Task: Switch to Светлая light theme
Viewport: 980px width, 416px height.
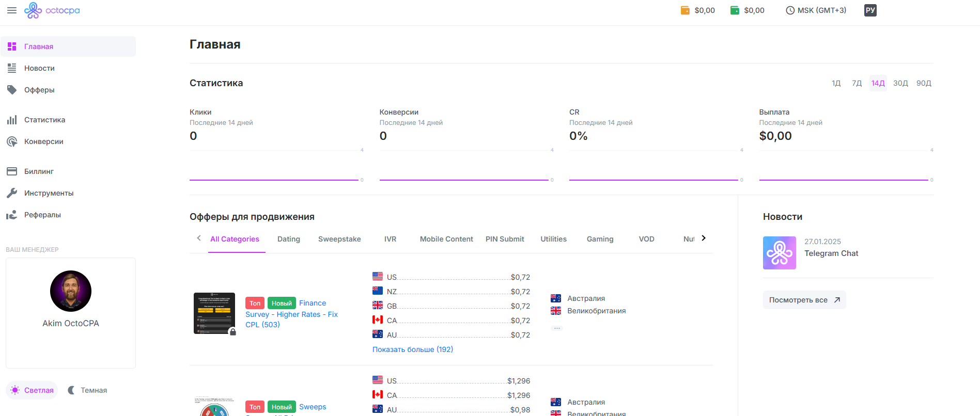Action: pyautogui.click(x=32, y=390)
